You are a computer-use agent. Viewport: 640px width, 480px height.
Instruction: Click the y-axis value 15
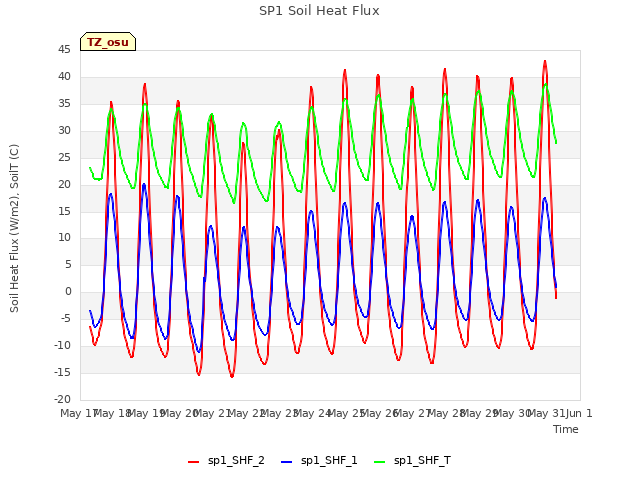pos(64,211)
